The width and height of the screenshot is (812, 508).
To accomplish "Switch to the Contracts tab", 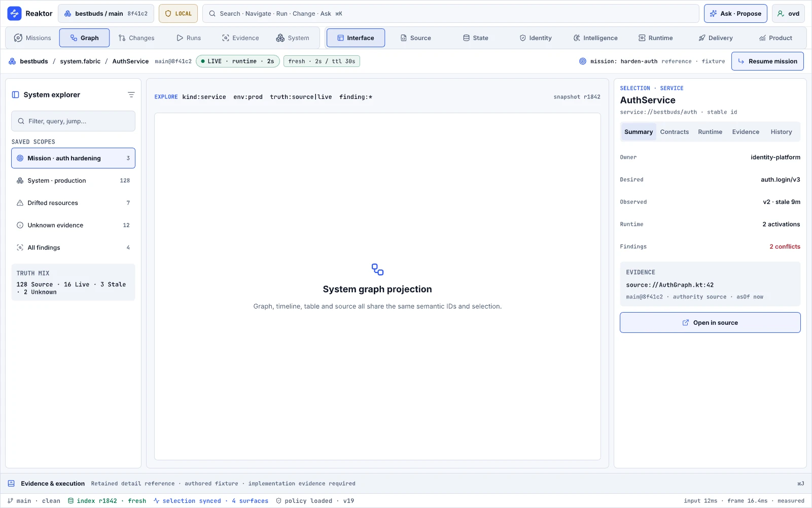I will 675,132.
